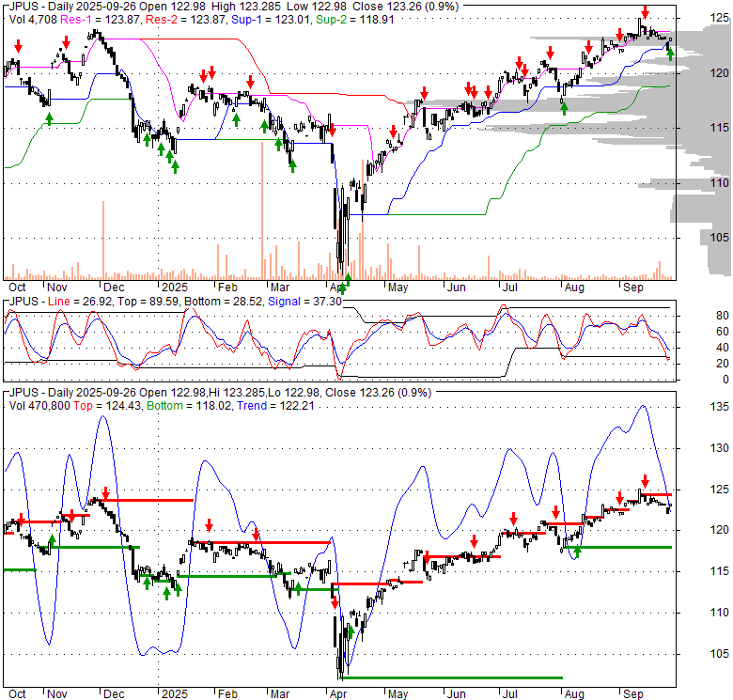733x700 pixels.
Task: Click the 'Apr' month label under bottom chart
Action: pyautogui.click(x=338, y=694)
